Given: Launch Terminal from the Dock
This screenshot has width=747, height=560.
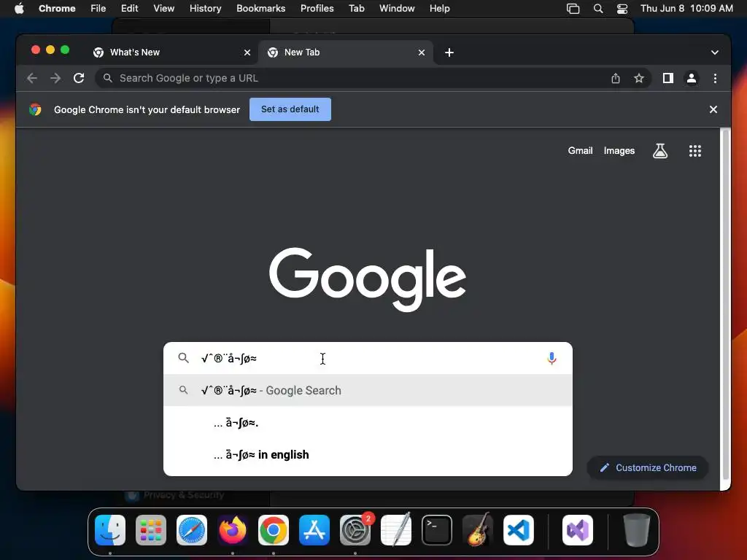Looking at the screenshot, I should pyautogui.click(x=437, y=530).
